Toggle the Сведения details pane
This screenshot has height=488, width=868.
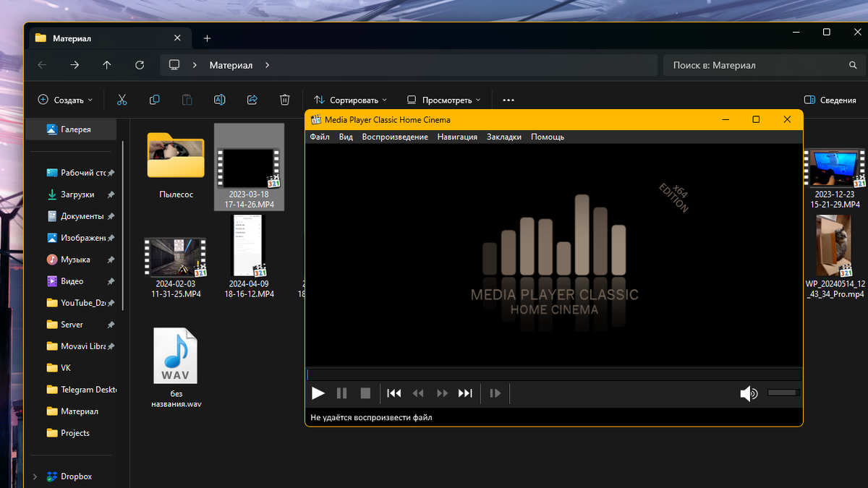(830, 100)
